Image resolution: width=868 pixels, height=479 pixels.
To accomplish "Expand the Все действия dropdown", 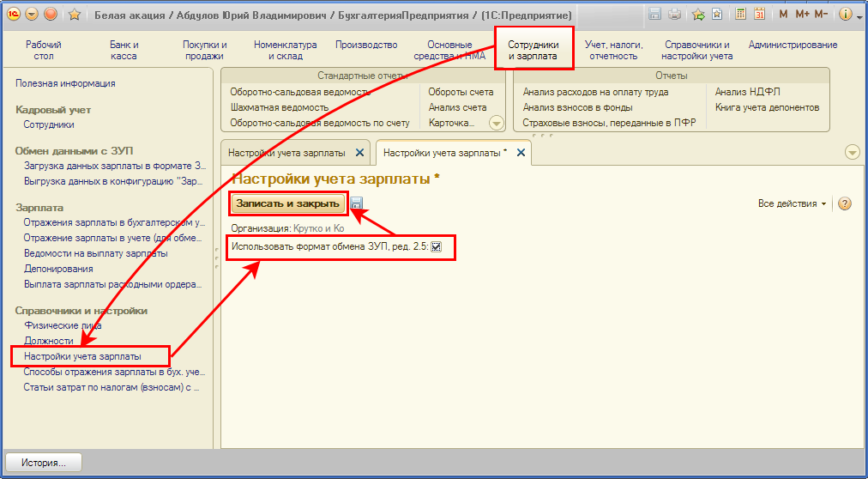I will point(792,203).
